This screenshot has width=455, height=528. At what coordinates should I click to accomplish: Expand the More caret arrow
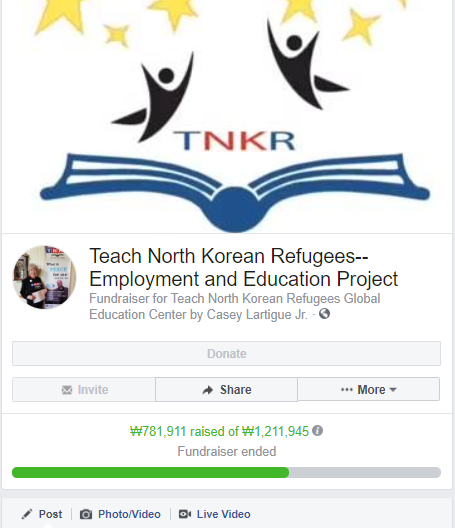(x=393, y=390)
